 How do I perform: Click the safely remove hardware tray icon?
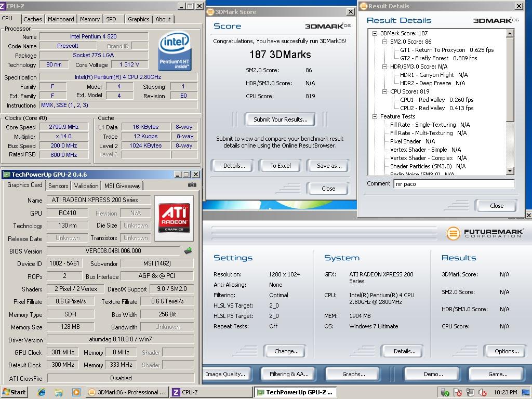[x=445, y=393]
